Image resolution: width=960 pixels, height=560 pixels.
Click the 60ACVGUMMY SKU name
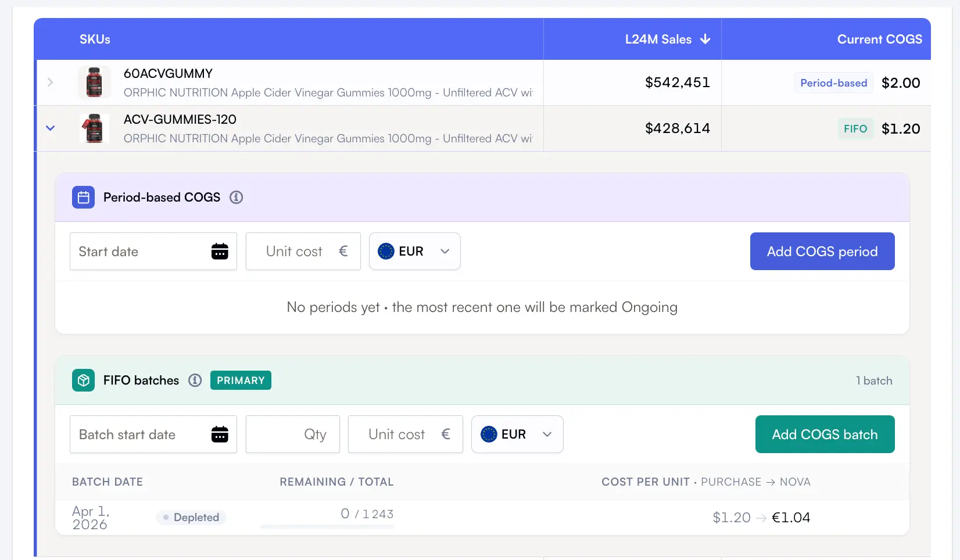coord(168,74)
